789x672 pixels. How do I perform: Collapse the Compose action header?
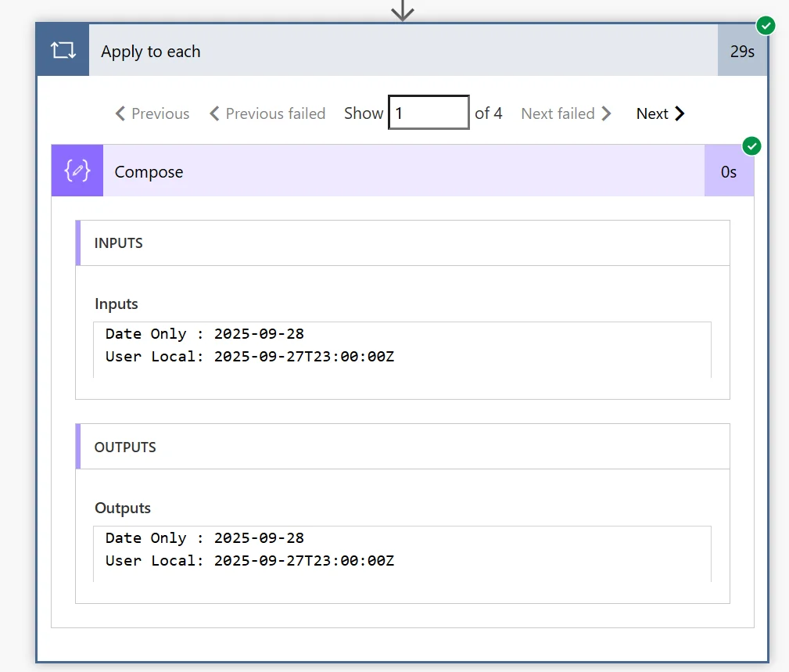[403, 171]
